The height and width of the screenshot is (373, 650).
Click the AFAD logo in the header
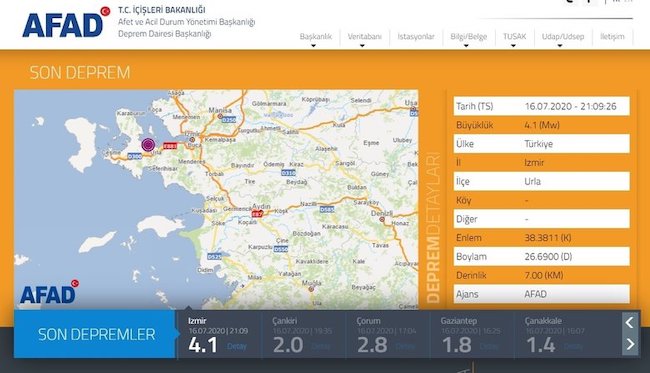(x=66, y=23)
